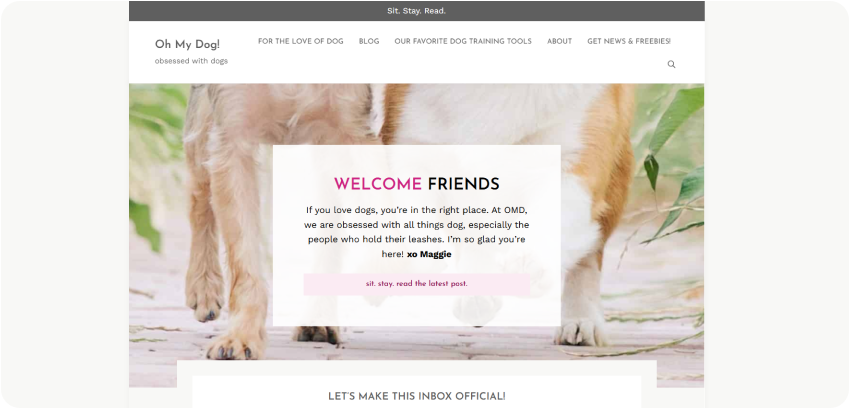The image size is (850, 409).
Task: Click 'sit. stay. read the latest post' button
Action: [416, 284]
